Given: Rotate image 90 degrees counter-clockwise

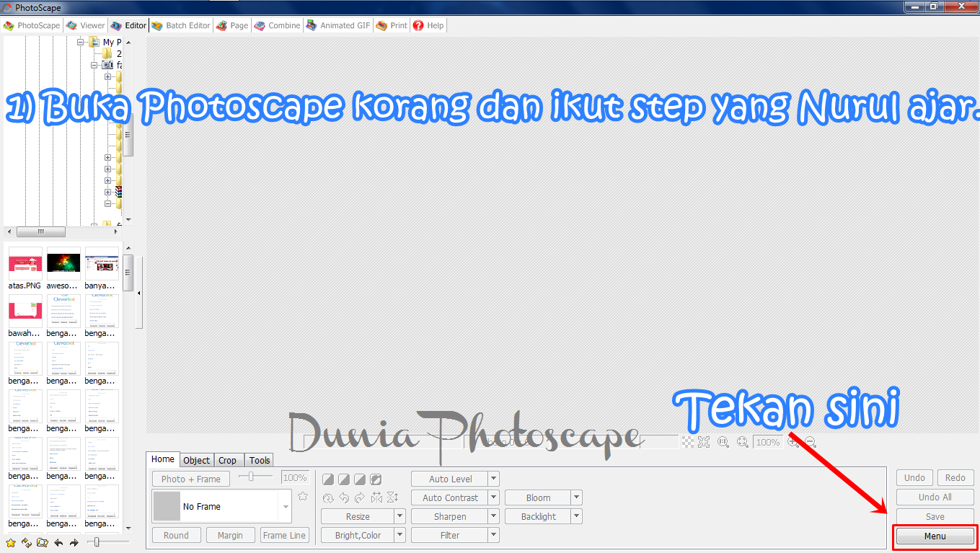Looking at the screenshot, I should (344, 497).
